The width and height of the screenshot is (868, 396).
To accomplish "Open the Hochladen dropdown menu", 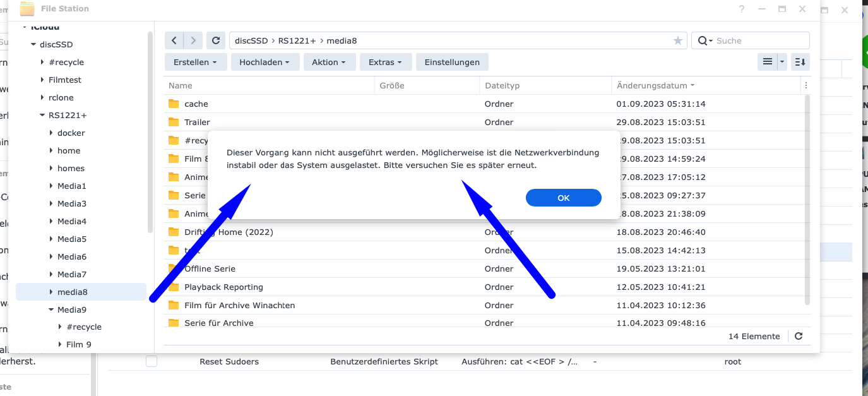I will (265, 62).
